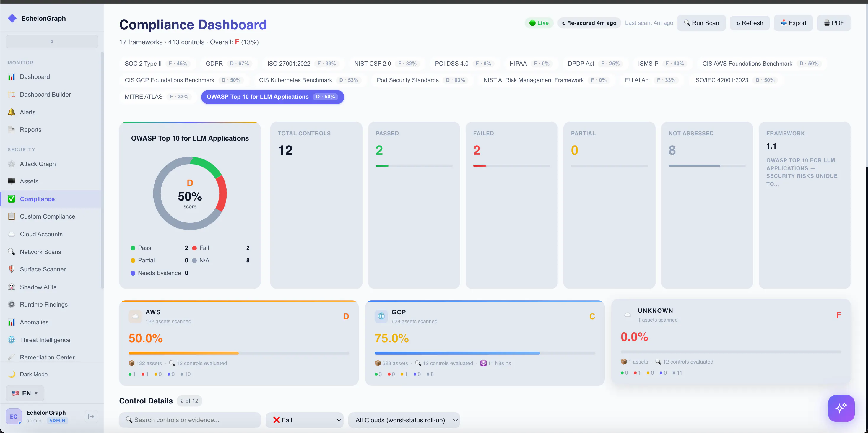This screenshot has width=868, height=433.
Task: Click the Search controls or evidence field
Action: pyautogui.click(x=190, y=420)
